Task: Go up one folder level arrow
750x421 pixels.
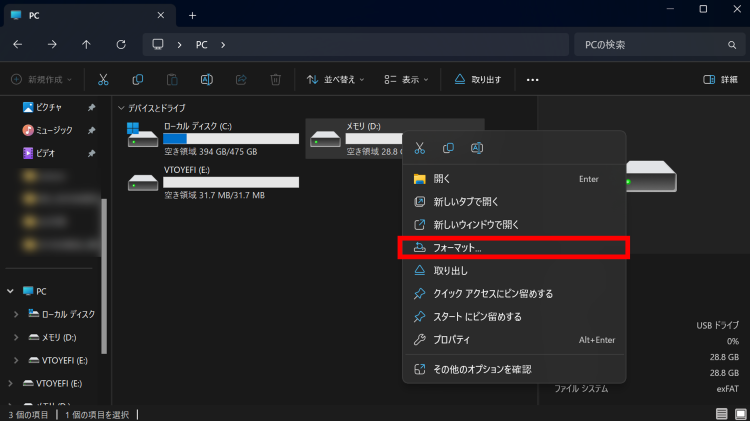Action: [86, 44]
